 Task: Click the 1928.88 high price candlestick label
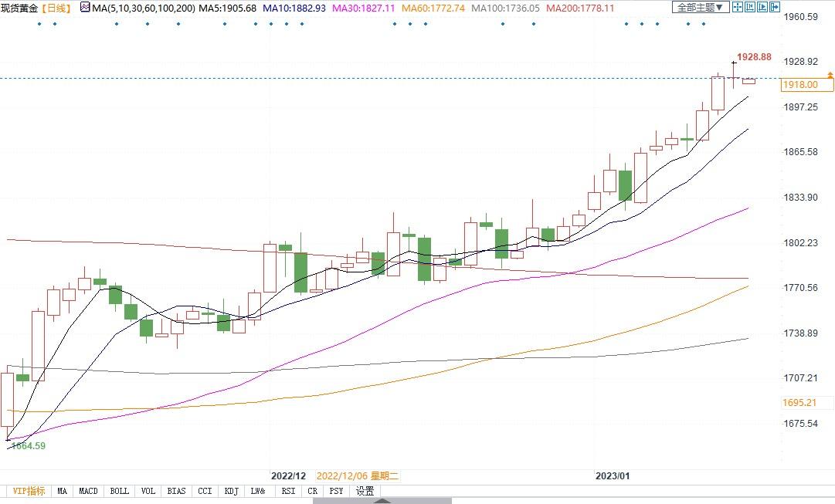(754, 57)
